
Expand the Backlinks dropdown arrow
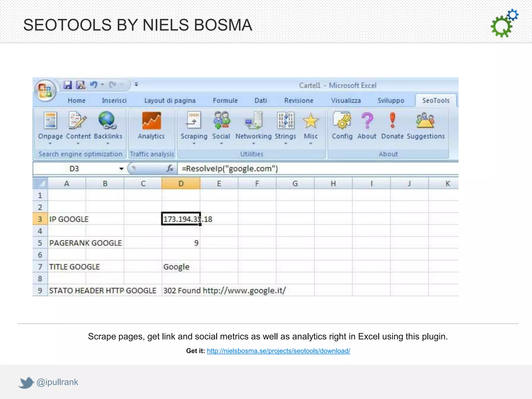[x=108, y=143]
